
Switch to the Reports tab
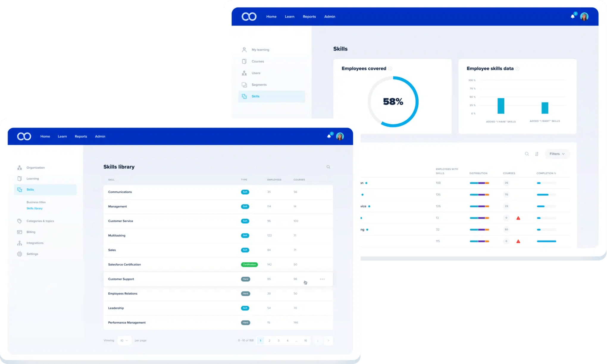tap(81, 136)
